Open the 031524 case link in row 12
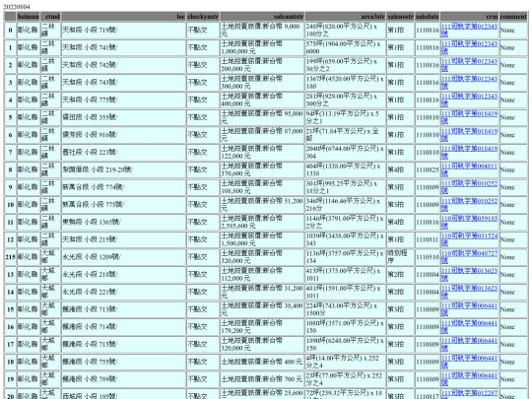 (x=469, y=239)
